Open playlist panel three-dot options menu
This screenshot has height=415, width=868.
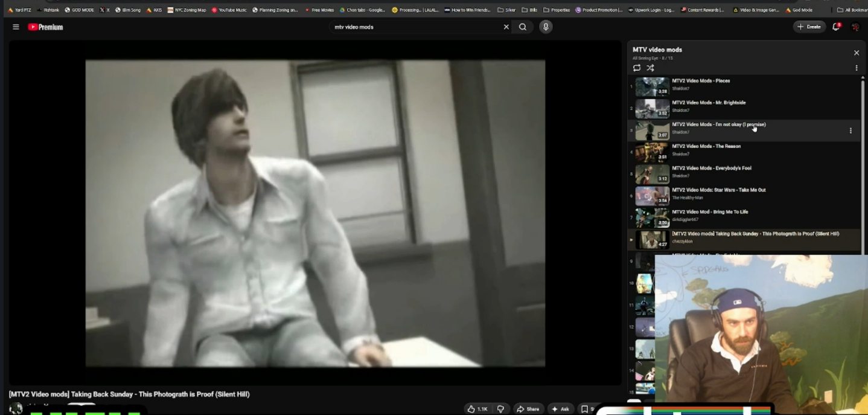coord(856,68)
